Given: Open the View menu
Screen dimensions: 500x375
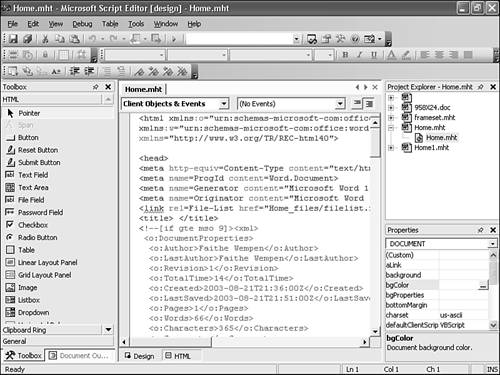Looking at the screenshot, I should (56, 24).
